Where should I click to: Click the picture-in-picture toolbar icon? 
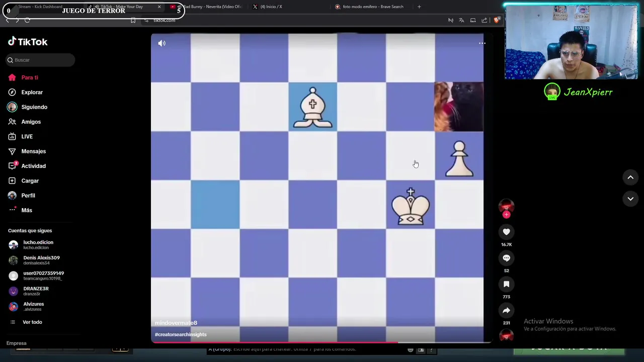[x=473, y=20]
